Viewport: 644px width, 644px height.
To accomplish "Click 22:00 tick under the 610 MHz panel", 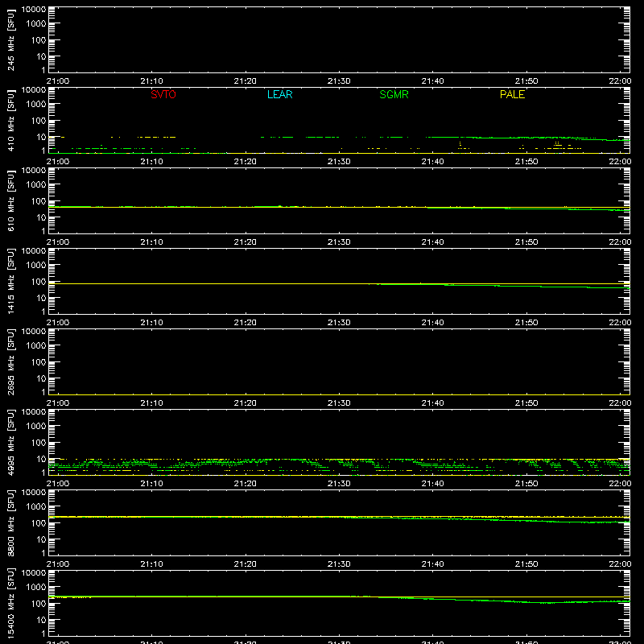I will (620, 242).
